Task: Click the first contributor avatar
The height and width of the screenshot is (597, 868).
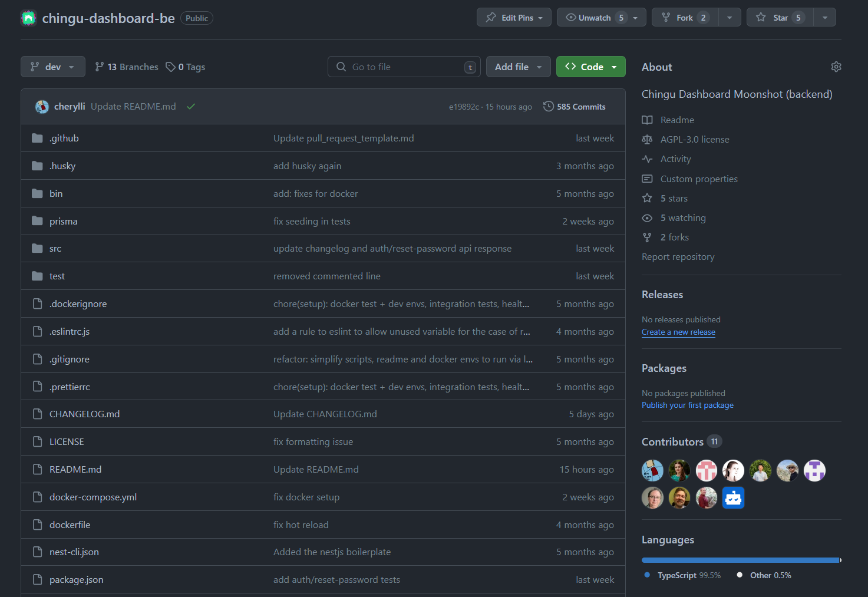Action: point(652,470)
